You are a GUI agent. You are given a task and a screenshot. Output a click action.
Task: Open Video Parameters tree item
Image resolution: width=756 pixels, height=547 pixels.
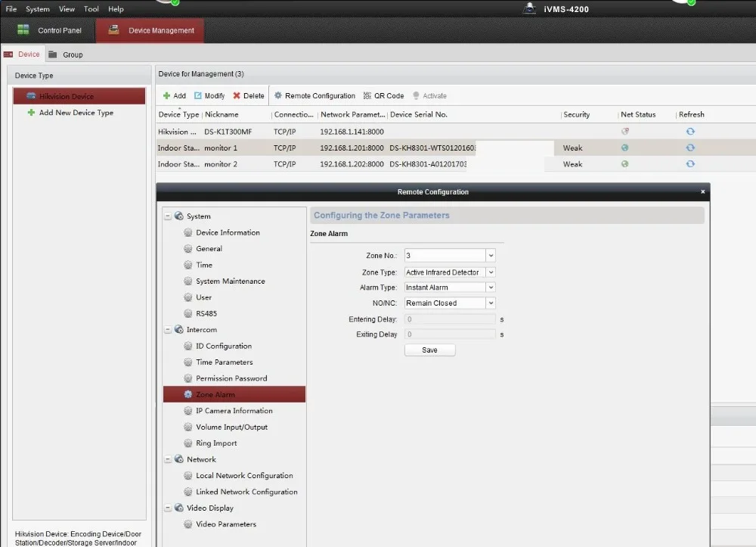226,524
